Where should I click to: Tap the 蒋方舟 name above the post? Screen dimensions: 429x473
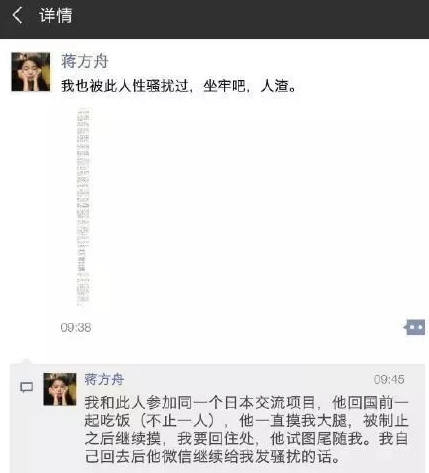pyautogui.click(x=85, y=62)
